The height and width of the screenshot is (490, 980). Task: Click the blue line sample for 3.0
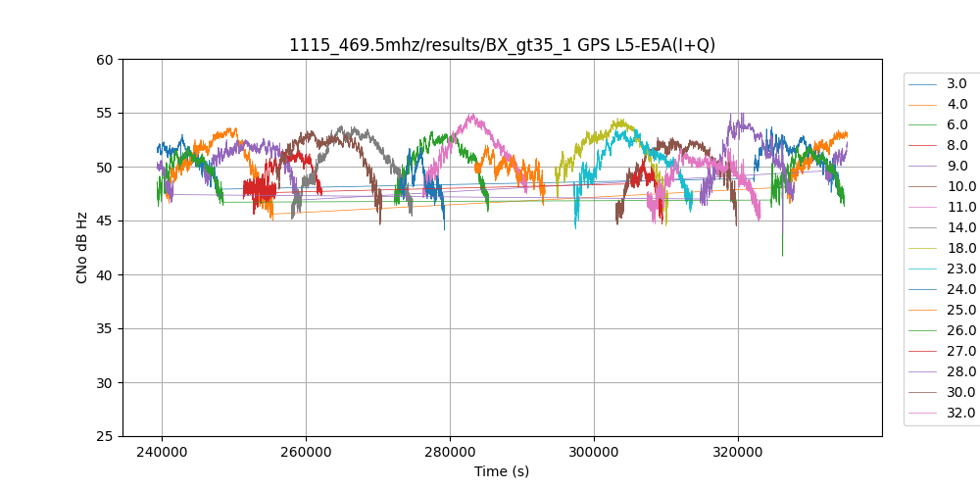[923, 84]
